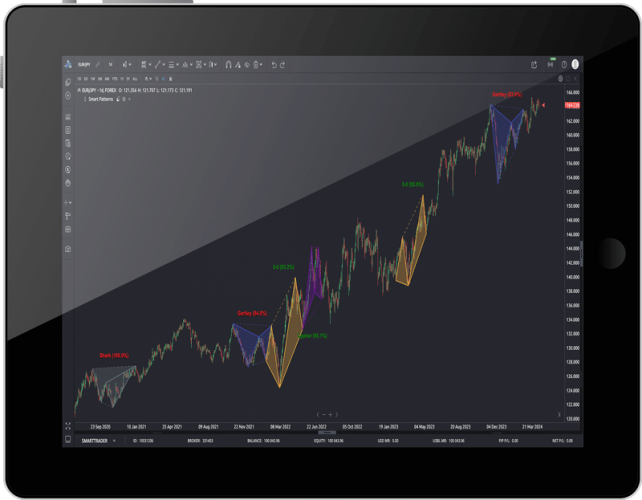Toggle the lock drawings icon
642x500 pixels.
[238, 65]
